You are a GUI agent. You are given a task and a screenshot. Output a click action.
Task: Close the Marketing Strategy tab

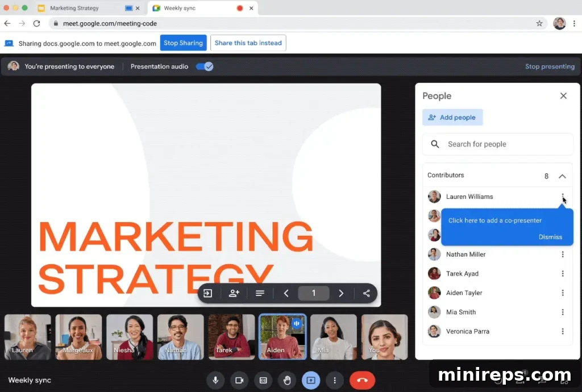[138, 8]
